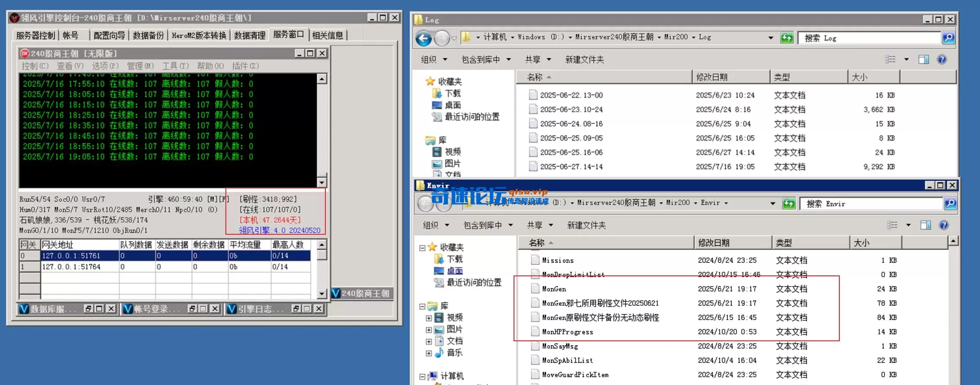Screen dimensions: 980x385
Task: Collapse 库 in Envir window sidebar
Action: [422, 306]
